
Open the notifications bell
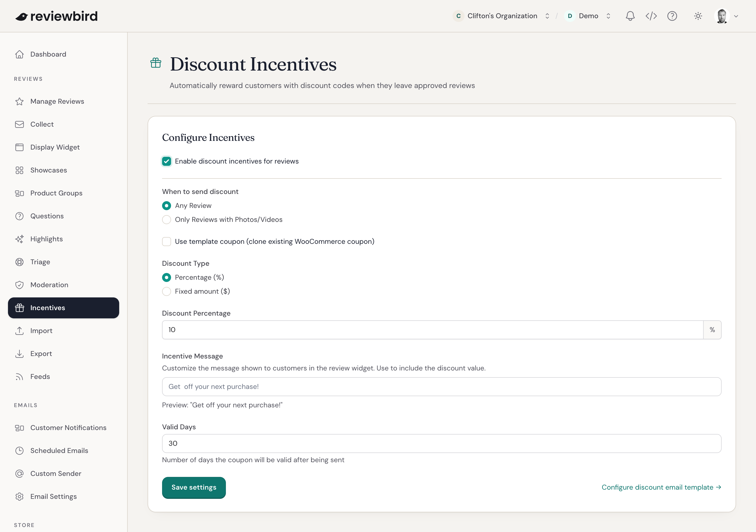[x=630, y=16]
